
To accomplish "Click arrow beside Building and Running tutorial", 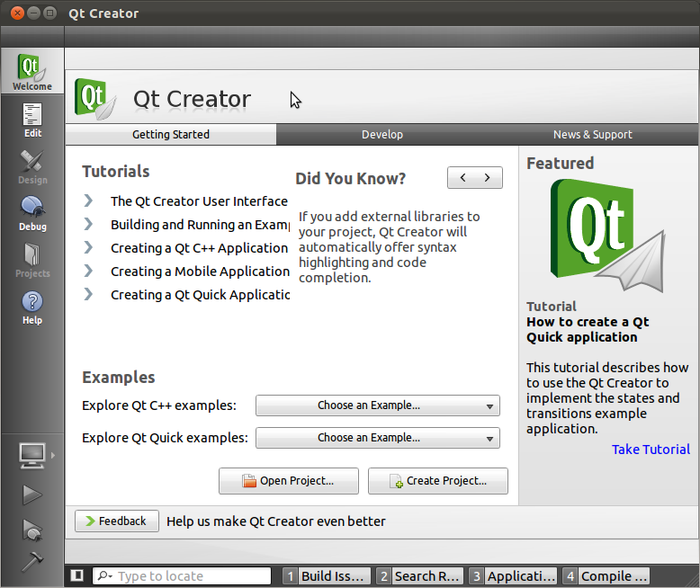I will pos(88,224).
